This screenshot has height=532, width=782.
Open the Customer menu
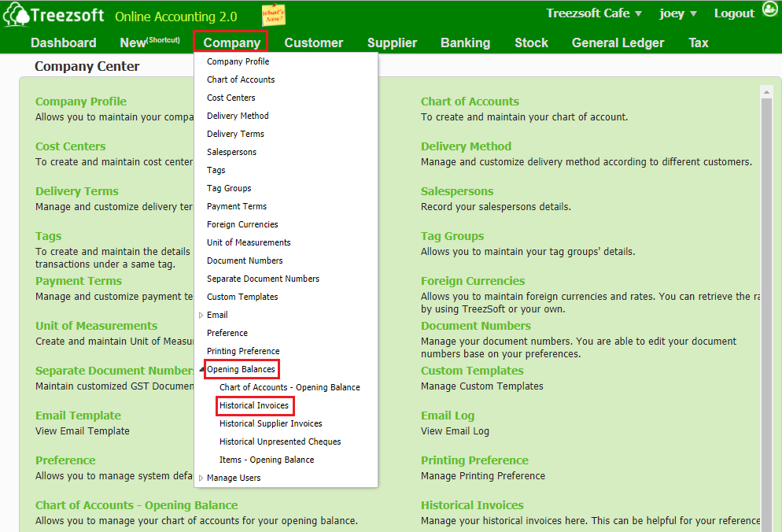[x=314, y=43]
